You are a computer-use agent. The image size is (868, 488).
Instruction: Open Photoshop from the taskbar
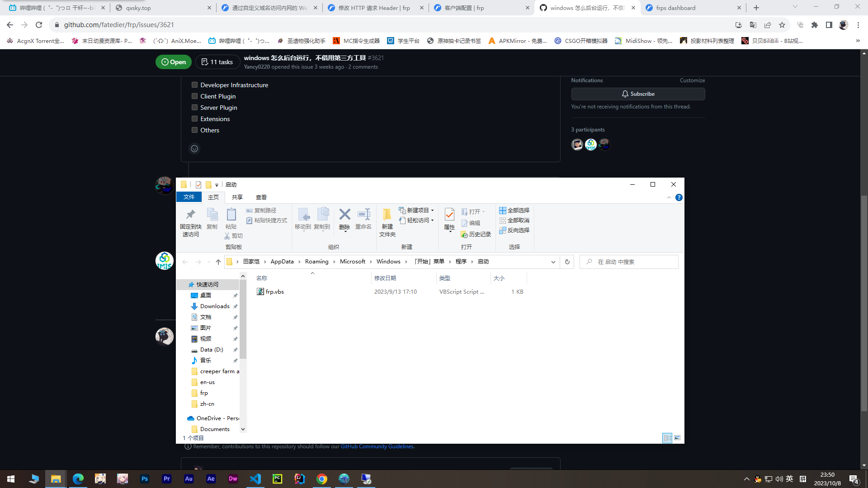click(x=145, y=479)
